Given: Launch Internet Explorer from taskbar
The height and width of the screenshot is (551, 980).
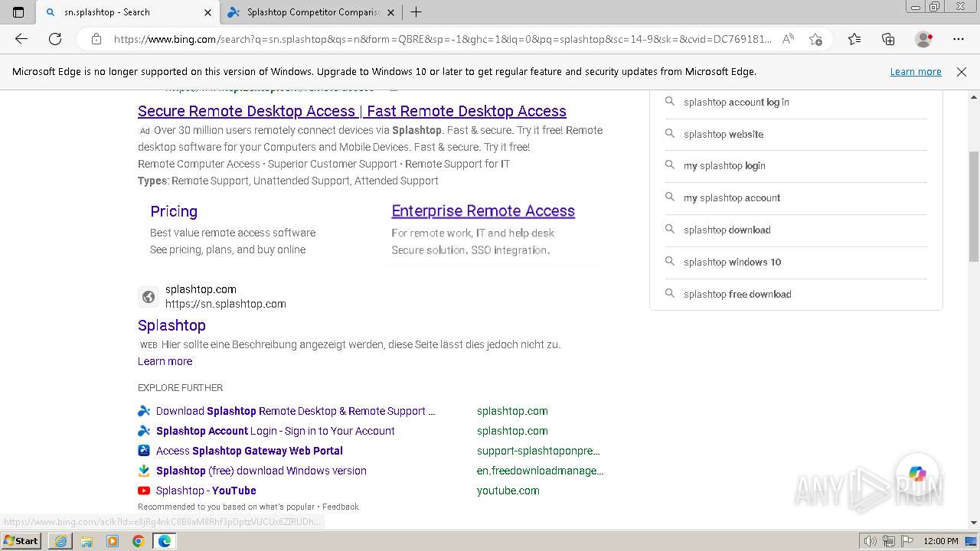Looking at the screenshot, I should (60, 541).
